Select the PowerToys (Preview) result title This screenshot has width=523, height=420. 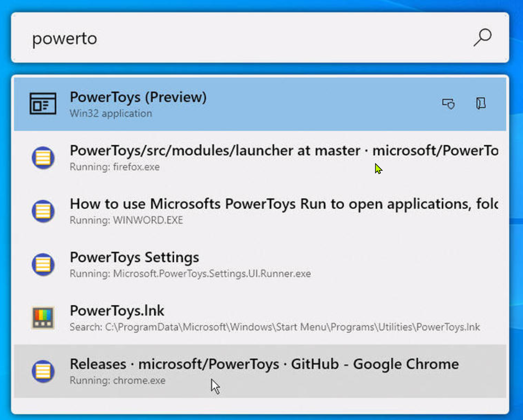pyautogui.click(x=138, y=97)
